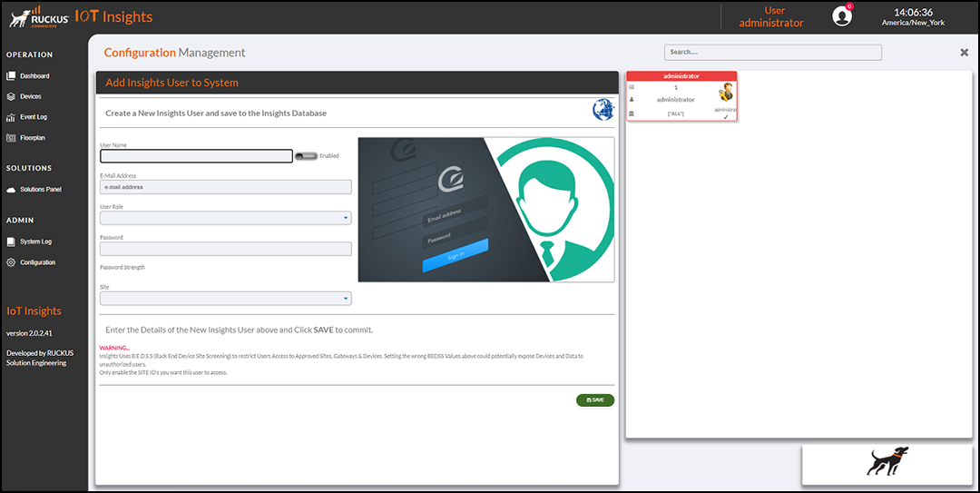The height and width of the screenshot is (493, 980).
Task: Click the Solutions Panel cloud icon
Action: click(x=11, y=190)
